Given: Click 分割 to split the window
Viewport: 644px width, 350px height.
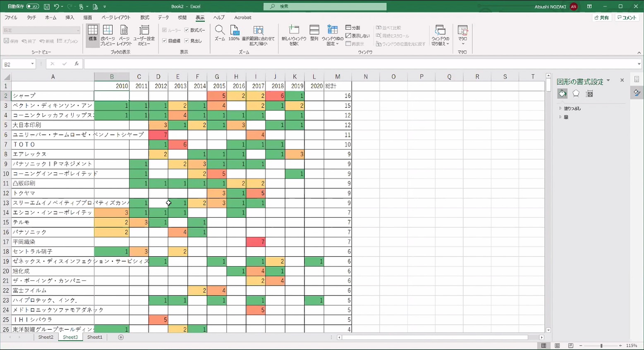Looking at the screenshot, I should tap(353, 28).
